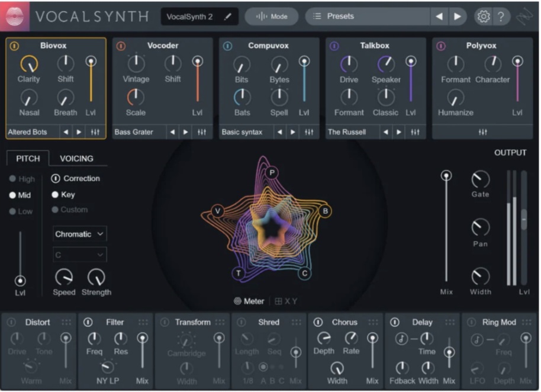Switch to the VOICING tab
Image resolution: width=541 pixels, height=392 pixels.
tap(76, 158)
